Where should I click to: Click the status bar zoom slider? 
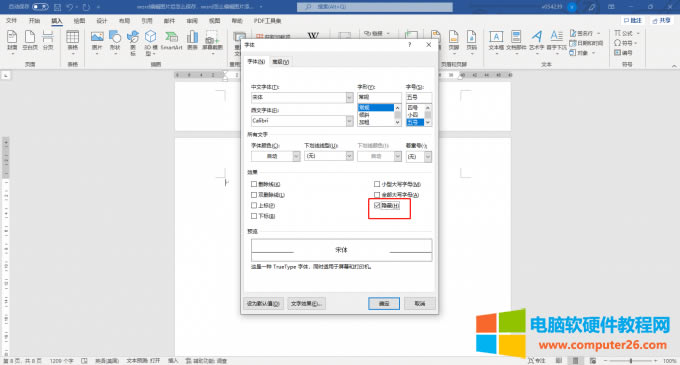(631, 361)
